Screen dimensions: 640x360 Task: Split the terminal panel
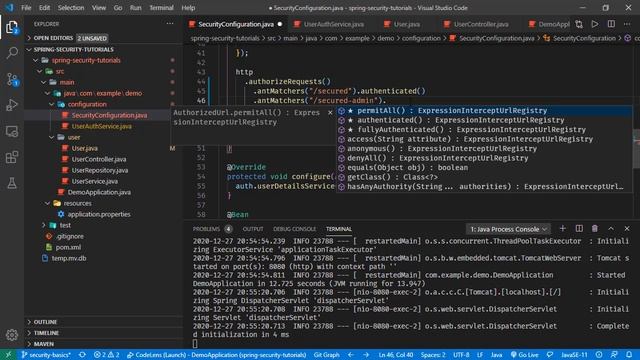pos(579,229)
